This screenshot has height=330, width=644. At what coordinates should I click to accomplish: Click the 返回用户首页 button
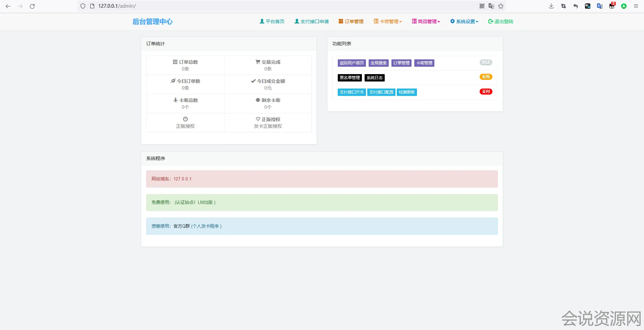point(352,63)
